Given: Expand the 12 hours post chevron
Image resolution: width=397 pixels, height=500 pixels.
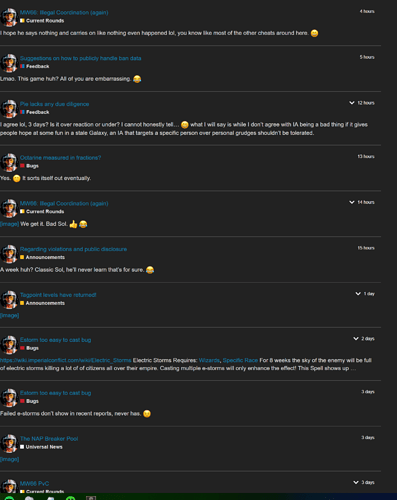Looking at the screenshot, I should coord(352,103).
